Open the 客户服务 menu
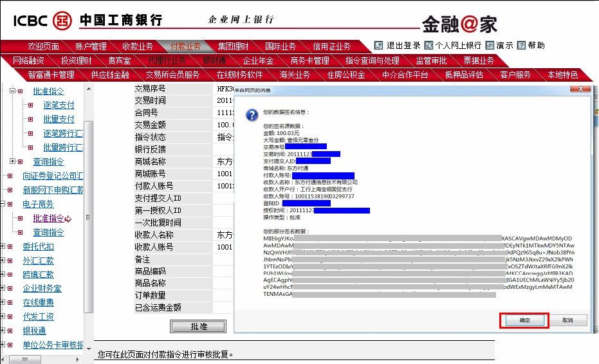The image size is (599, 364). (515, 75)
